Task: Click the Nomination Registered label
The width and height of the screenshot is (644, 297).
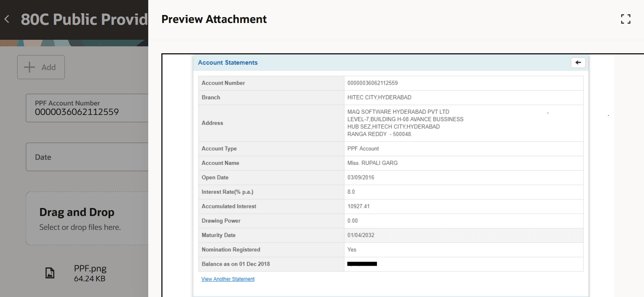Action: pos(231,250)
